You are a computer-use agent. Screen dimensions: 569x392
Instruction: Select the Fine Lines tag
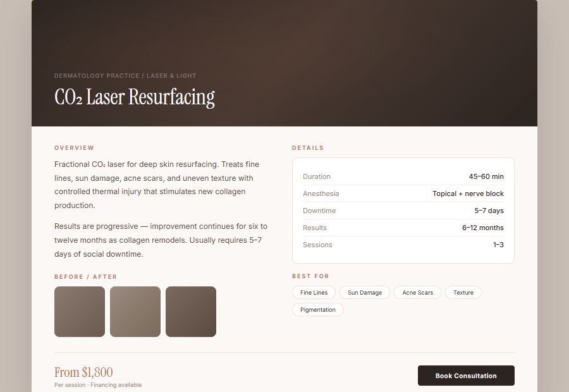(x=314, y=293)
